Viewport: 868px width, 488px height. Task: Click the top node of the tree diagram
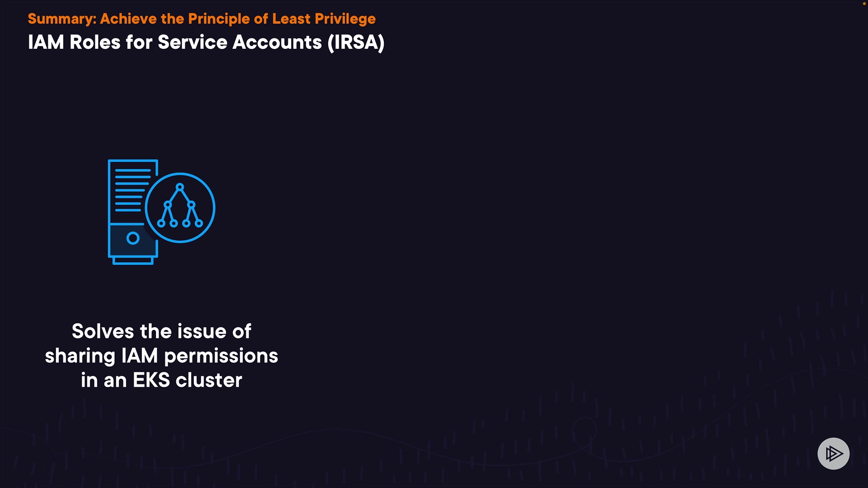(180, 187)
